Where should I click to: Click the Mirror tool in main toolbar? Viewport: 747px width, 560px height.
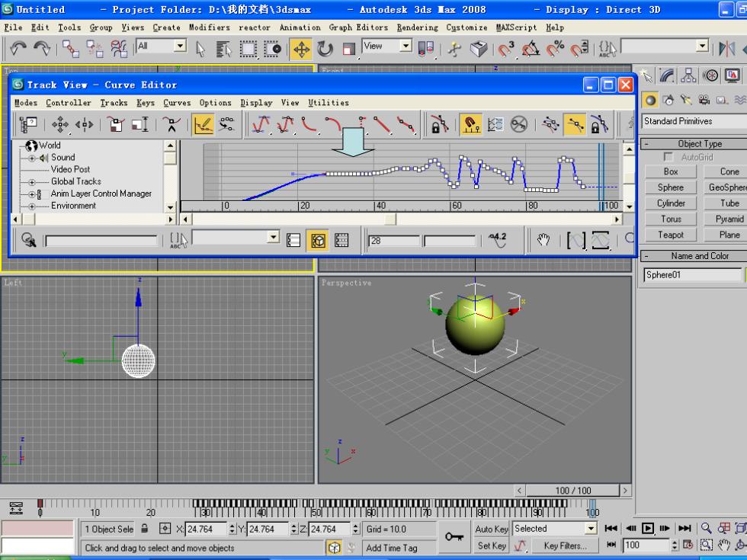727,49
